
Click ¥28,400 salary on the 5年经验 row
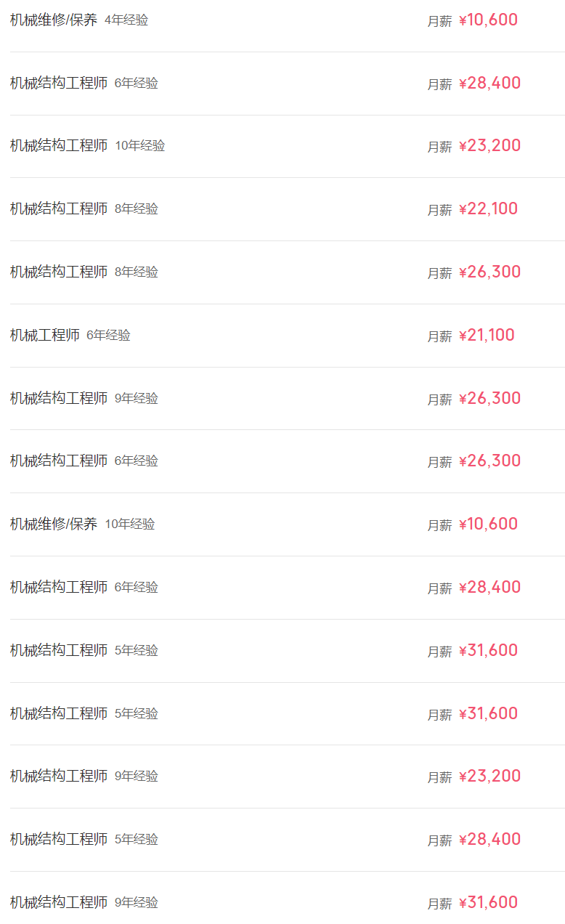click(x=490, y=839)
